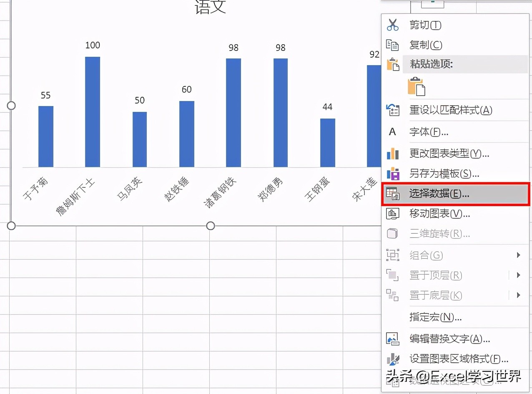
Task: Expand the 置于底层(K) submenu arrow
Action: (x=518, y=295)
